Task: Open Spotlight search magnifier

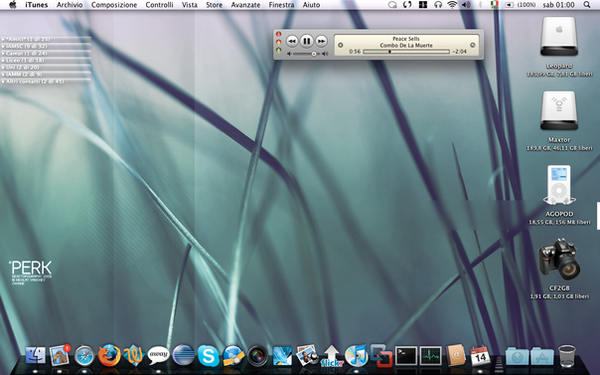Action: (587, 5)
